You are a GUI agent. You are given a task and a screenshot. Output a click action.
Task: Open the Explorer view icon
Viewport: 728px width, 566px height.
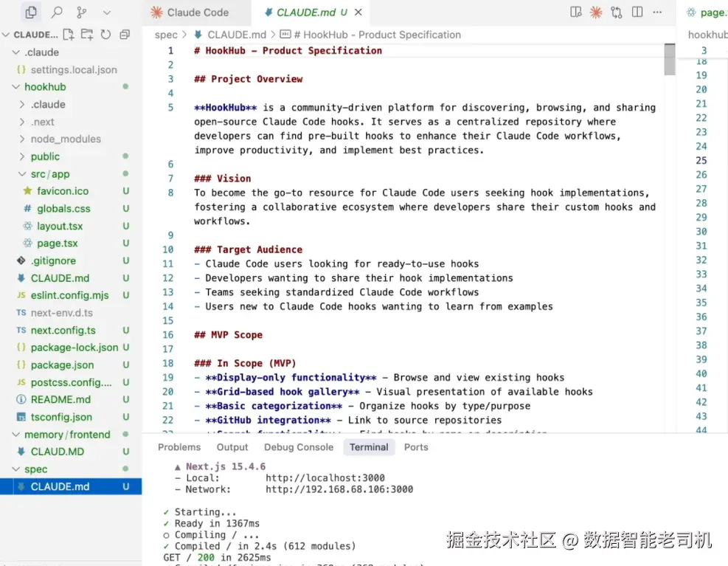pos(31,12)
